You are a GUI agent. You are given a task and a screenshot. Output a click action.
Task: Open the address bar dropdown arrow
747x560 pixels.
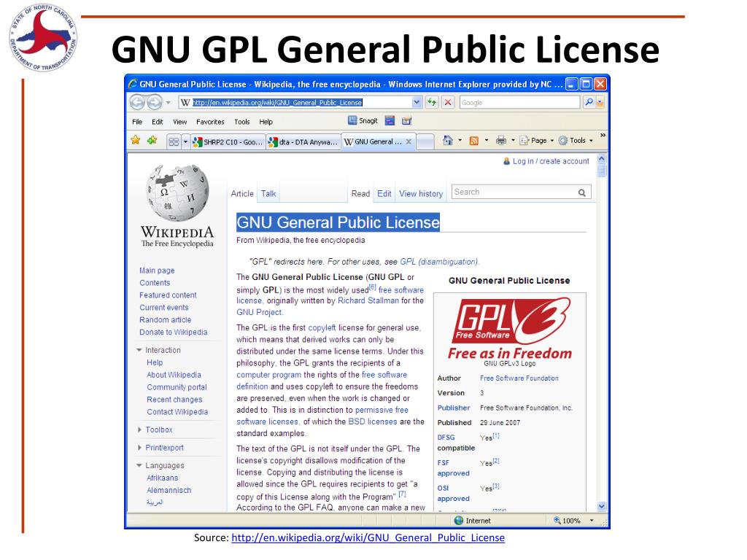tap(417, 102)
